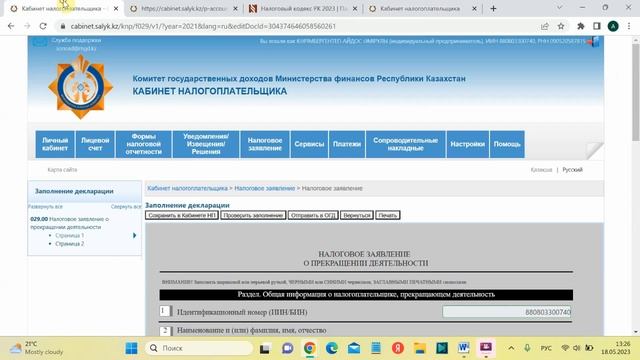Open the Платежи menu
This screenshot has height=360, width=640.
pos(347,144)
